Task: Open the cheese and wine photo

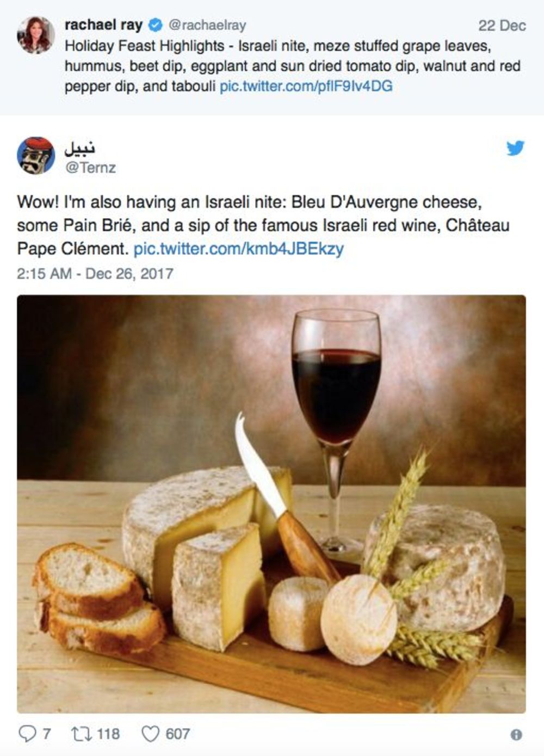Action: click(x=271, y=504)
